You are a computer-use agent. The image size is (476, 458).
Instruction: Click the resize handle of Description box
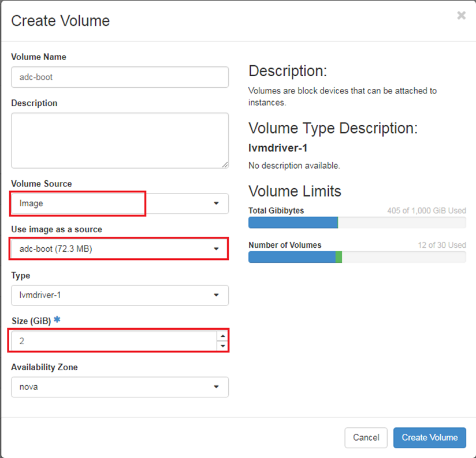[x=225, y=165]
